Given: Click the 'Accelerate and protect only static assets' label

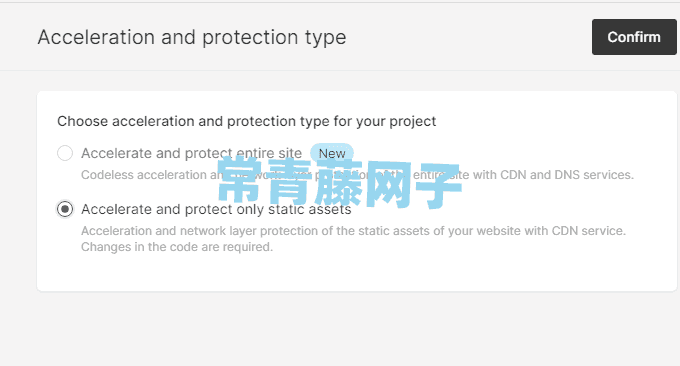Looking at the screenshot, I should point(216,209).
